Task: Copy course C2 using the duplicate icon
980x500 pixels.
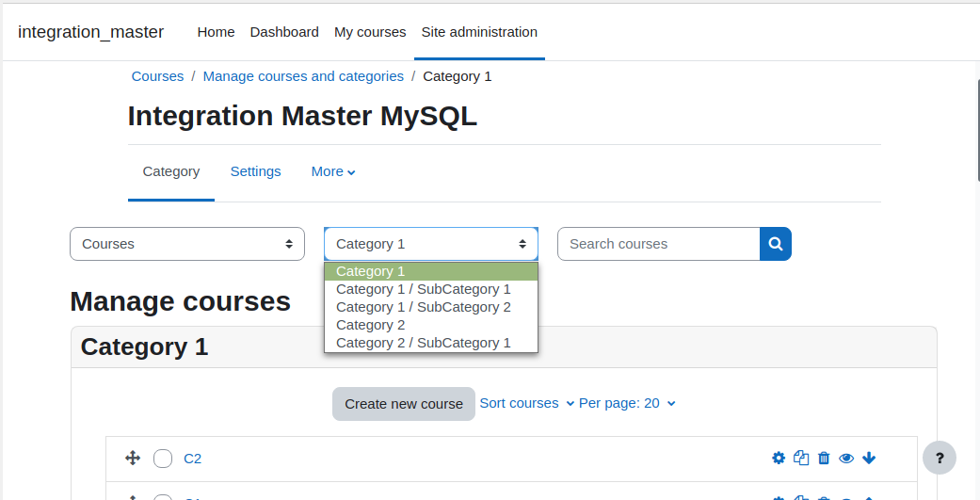Action: click(x=800, y=459)
